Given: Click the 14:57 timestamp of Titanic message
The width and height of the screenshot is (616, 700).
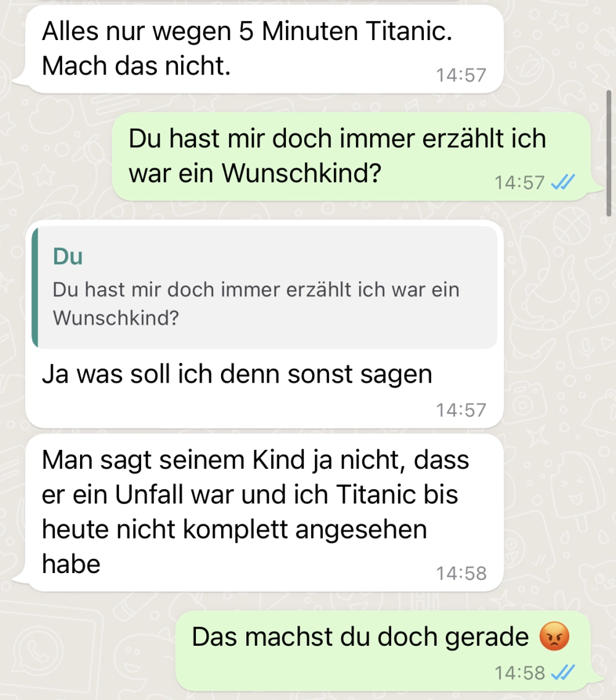Looking at the screenshot, I should [461, 75].
